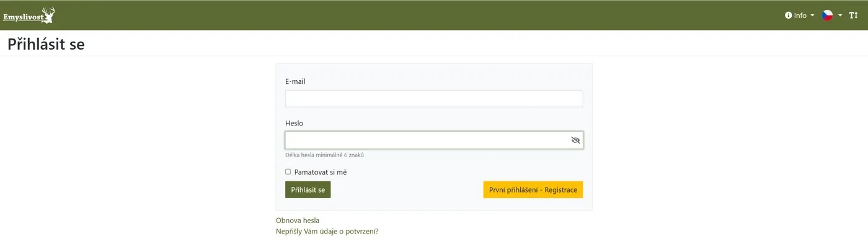Click the Heslo field label

click(x=294, y=123)
